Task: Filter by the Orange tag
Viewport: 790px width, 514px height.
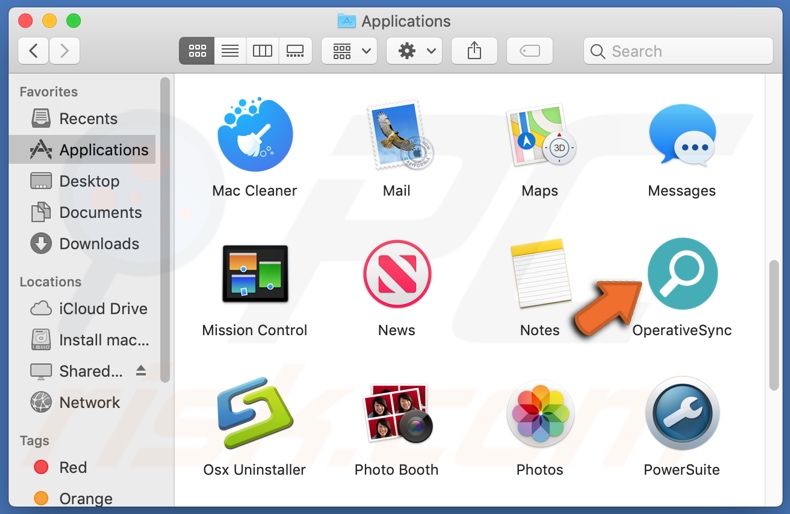Action: coord(82,498)
